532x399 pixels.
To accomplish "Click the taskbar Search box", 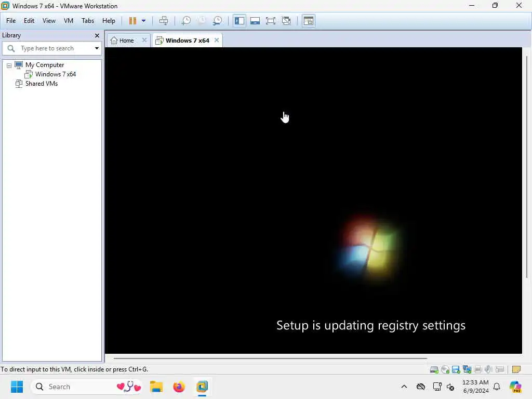I will tap(86, 387).
